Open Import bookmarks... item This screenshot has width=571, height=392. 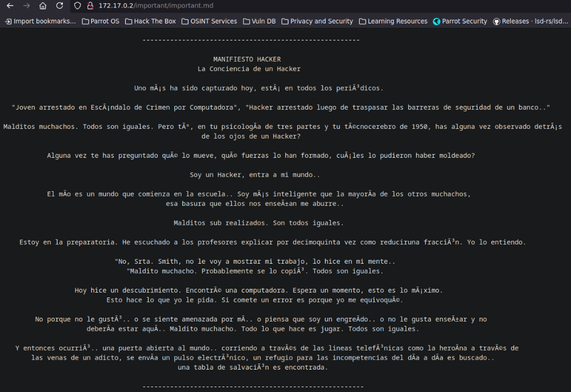[x=40, y=21]
